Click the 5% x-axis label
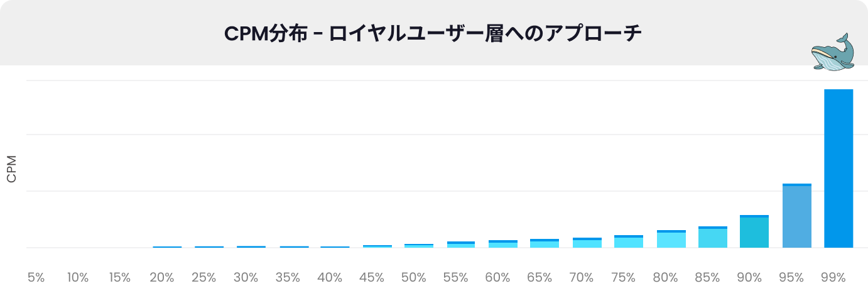 (x=36, y=277)
